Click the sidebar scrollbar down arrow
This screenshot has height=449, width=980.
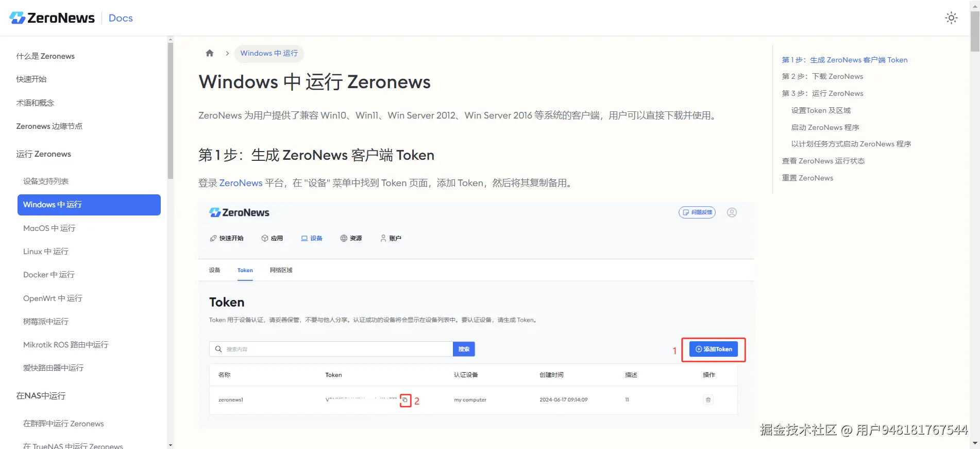click(171, 445)
